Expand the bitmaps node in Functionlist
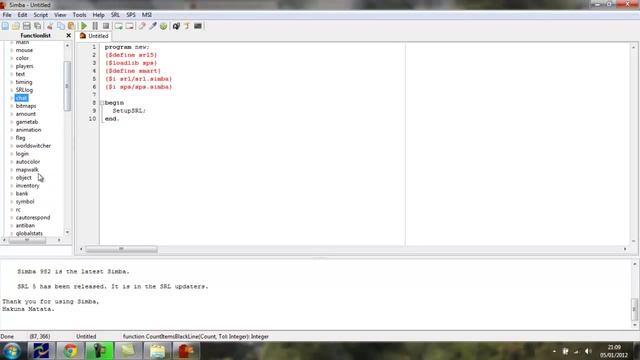Image resolution: width=640 pixels, height=360 pixels. tap(12, 106)
